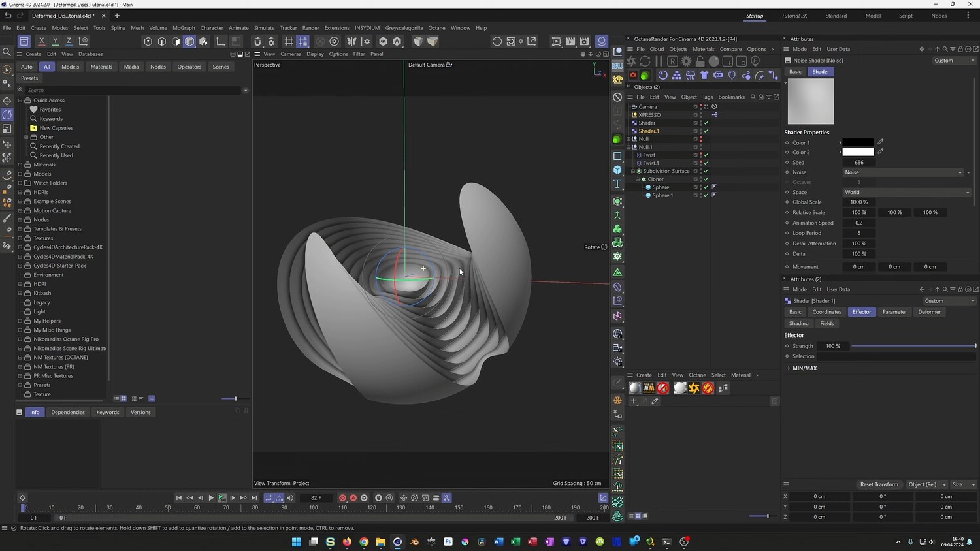
Task: Click the Reset Transform button
Action: click(879, 484)
